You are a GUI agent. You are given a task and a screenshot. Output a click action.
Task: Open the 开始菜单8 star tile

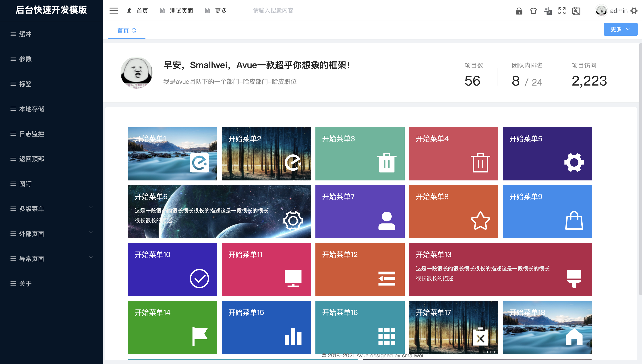tap(454, 211)
